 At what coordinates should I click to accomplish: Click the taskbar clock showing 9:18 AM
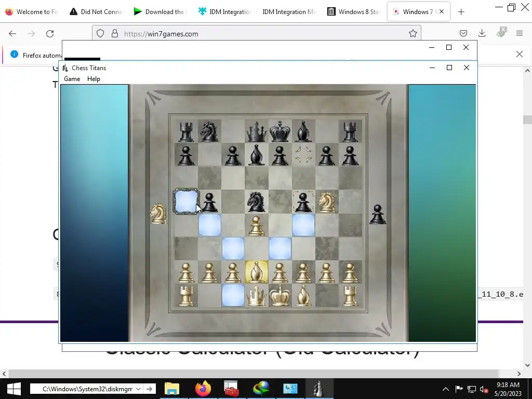[508, 389]
